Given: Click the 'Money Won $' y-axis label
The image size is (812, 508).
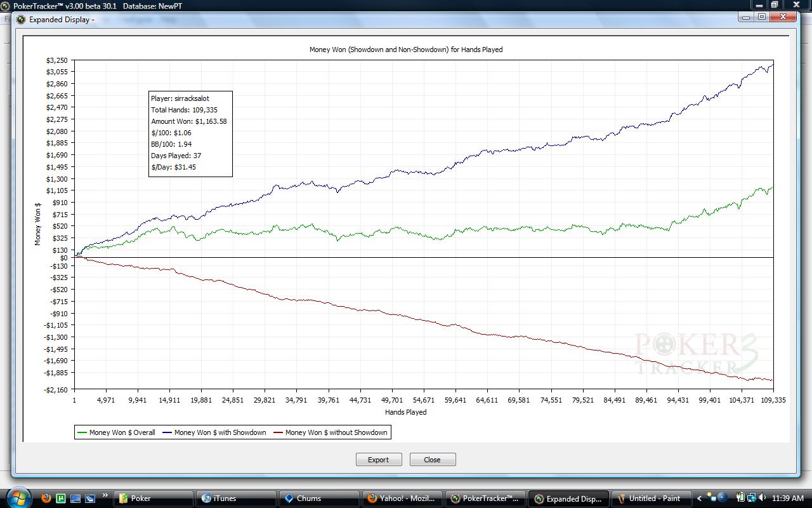Looking at the screenshot, I should pyautogui.click(x=38, y=224).
